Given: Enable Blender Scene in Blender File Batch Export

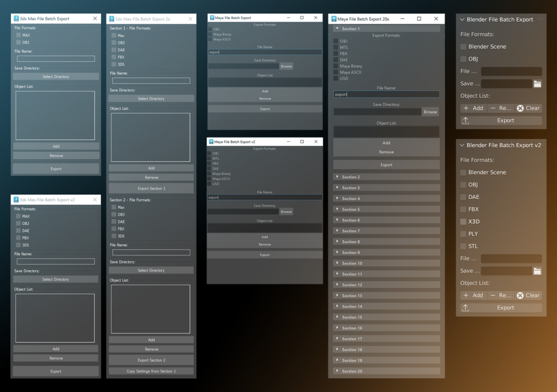Looking at the screenshot, I should tap(463, 47).
